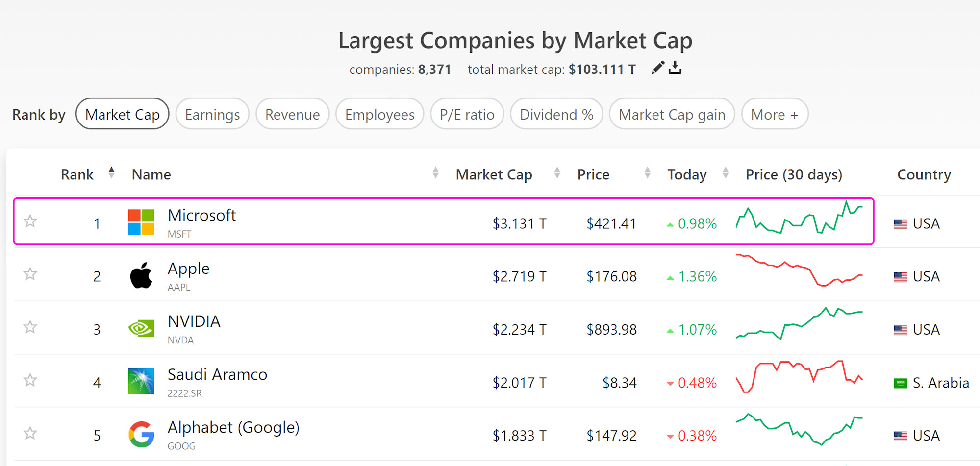Sort by the Rank column arrows
This screenshot has width=980, height=466.
point(111,173)
